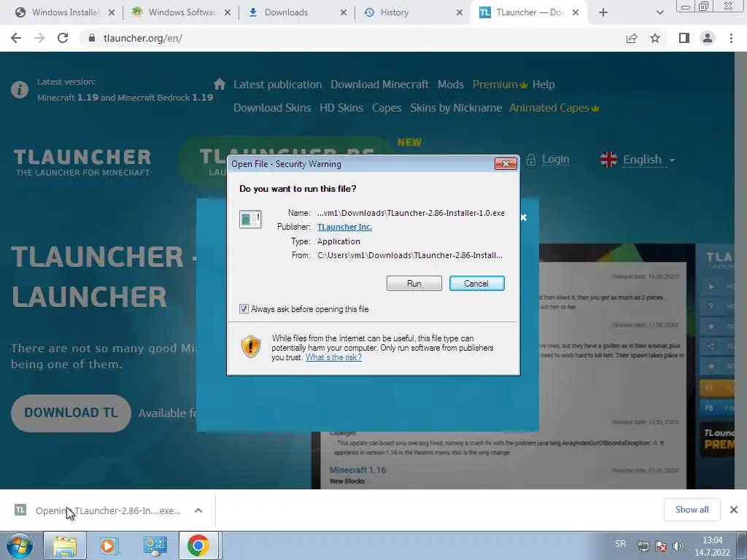747x560 pixels.
Task: Open the Download Minecraft menu item
Action: pyautogui.click(x=379, y=85)
